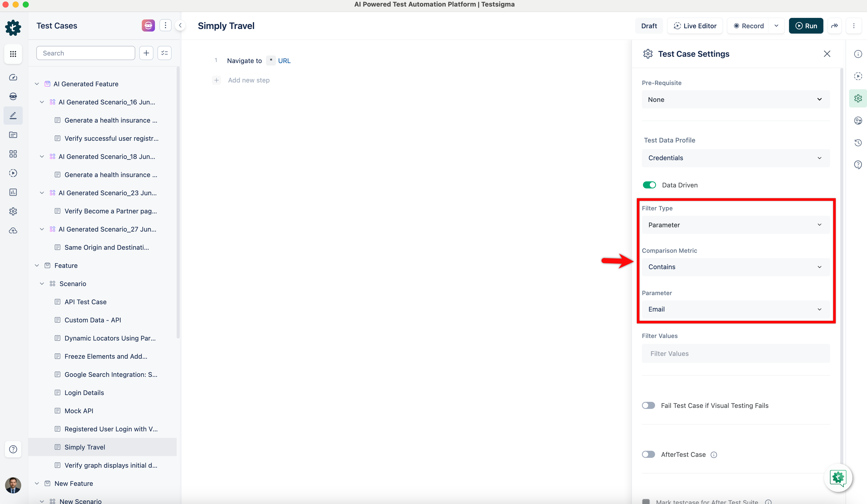Click the info icon on right rail
Image resolution: width=867 pixels, height=504 pixels.
(858, 54)
